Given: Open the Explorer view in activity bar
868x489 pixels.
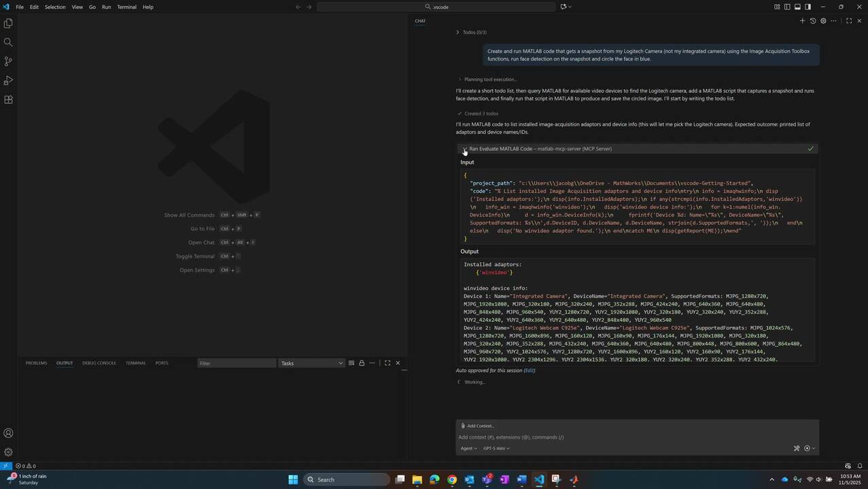Looking at the screenshot, I should tap(8, 24).
